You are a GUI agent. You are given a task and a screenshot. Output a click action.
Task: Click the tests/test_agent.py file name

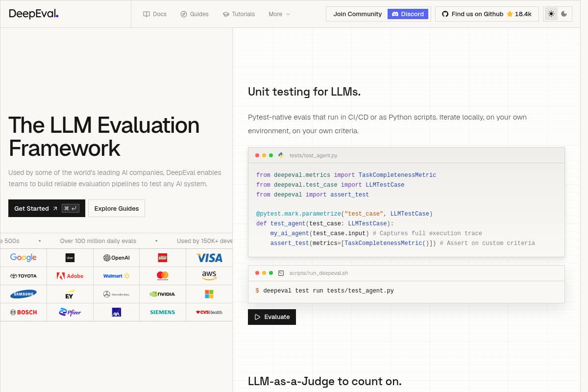coord(313,155)
